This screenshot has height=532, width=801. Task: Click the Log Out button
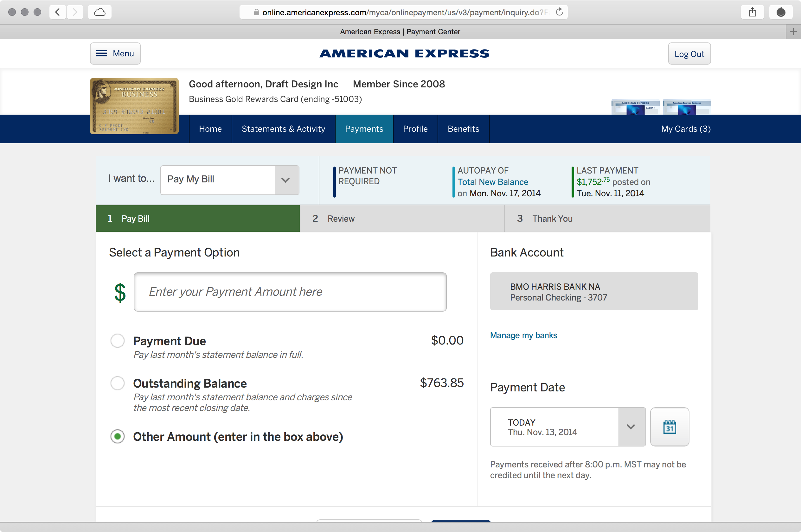(x=688, y=54)
